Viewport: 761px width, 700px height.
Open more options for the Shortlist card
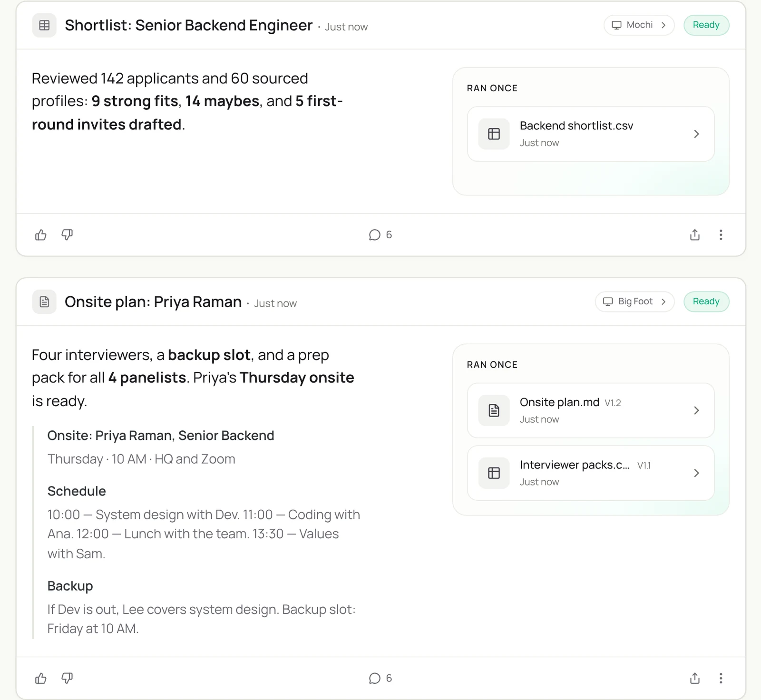click(x=721, y=235)
